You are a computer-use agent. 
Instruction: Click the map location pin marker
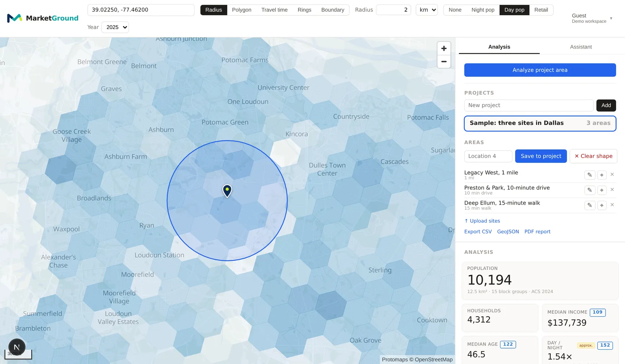pyautogui.click(x=227, y=191)
